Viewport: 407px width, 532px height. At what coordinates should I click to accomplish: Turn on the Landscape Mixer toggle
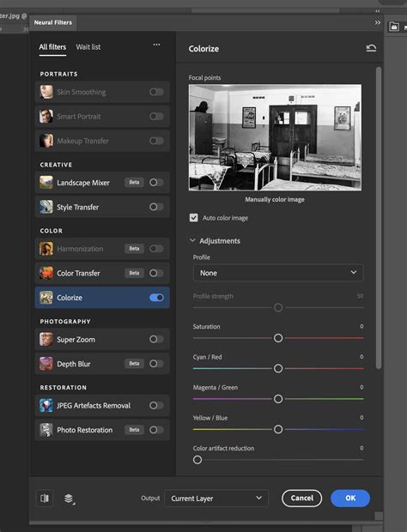click(156, 183)
